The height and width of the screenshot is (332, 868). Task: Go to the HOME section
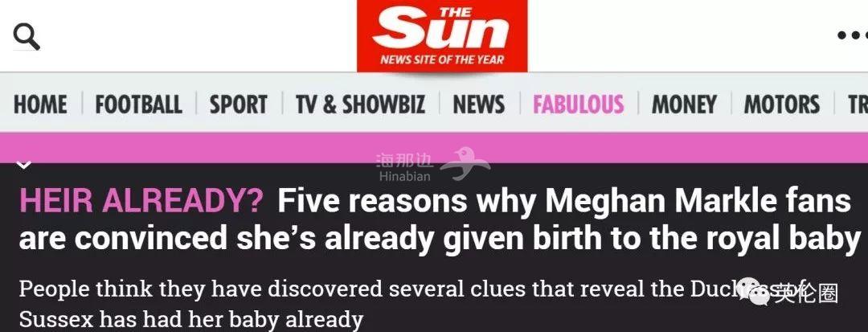tap(40, 105)
